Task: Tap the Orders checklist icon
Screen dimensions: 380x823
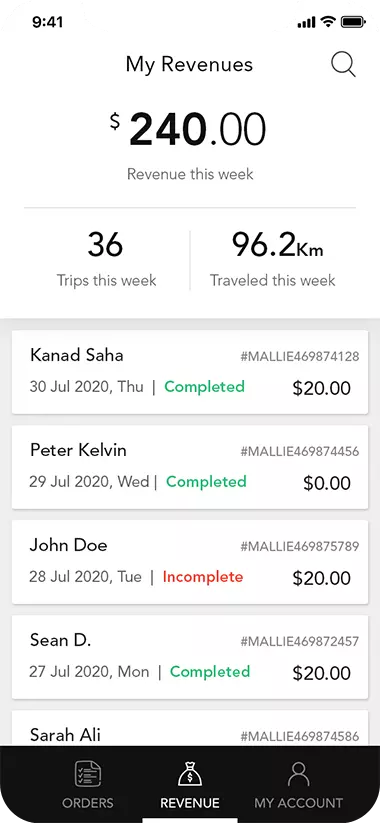Action: pyautogui.click(x=88, y=775)
